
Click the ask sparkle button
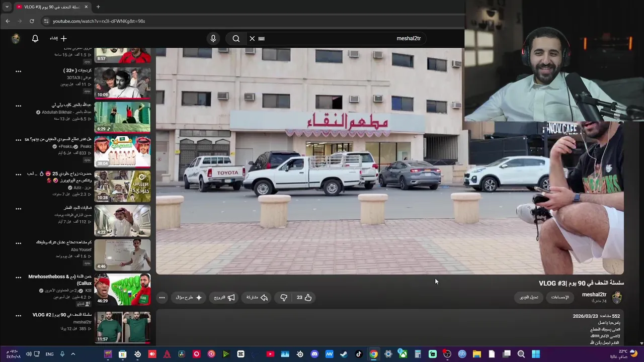(x=189, y=298)
